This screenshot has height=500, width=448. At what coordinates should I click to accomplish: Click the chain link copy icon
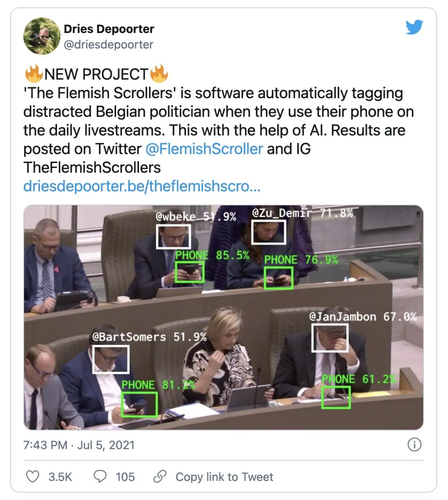(160, 476)
